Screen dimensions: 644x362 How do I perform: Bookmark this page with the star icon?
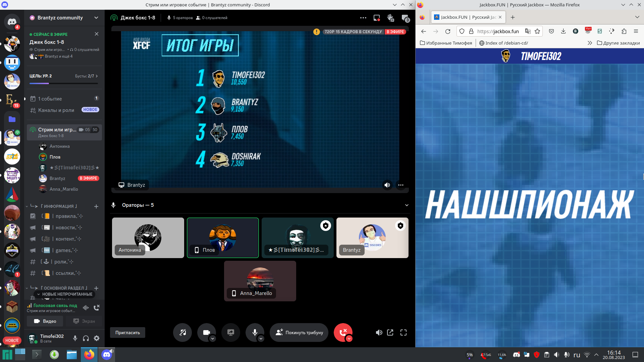[x=537, y=31]
